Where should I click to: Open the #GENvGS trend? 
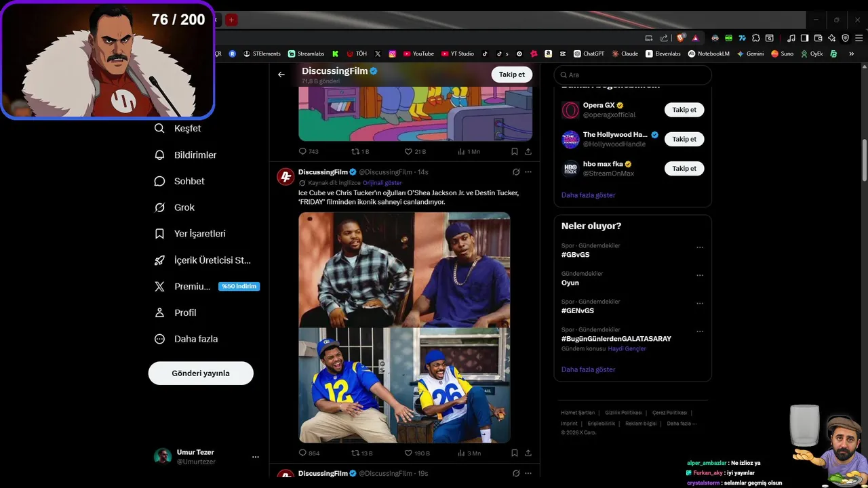click(577, 310)
